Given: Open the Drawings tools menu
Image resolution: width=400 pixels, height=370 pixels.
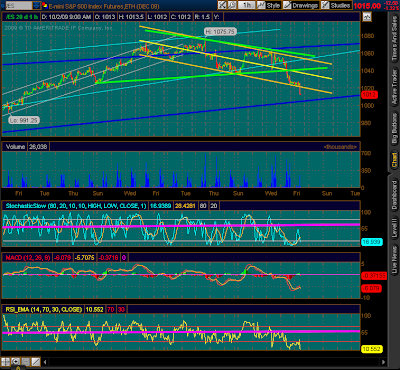Looking at the screenshot, I should click(x=300, y=5).
